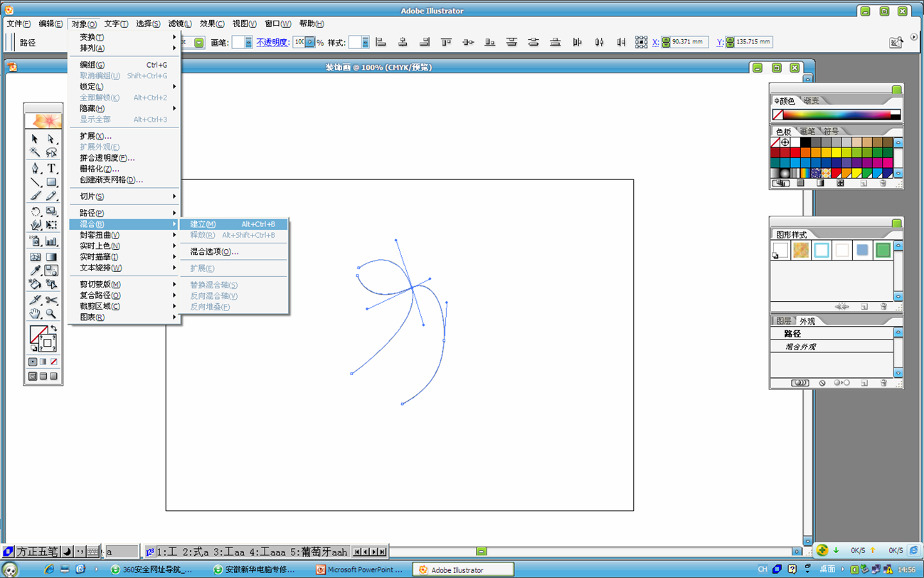The width and height of the screenshot is (924, 578).
Task: Open the 样式 style dropdown in control bar
Action: point(364,43)
